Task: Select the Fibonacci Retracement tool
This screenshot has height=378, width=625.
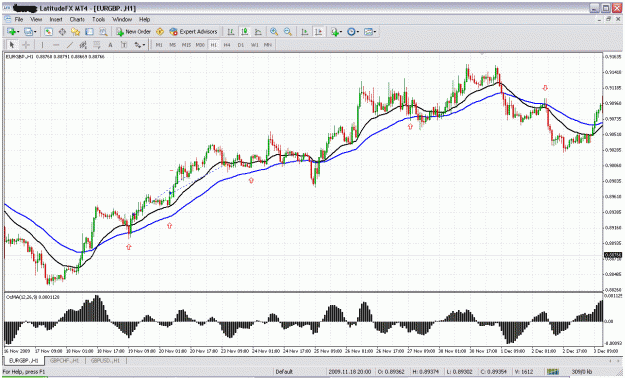Action: (x=97, y=45)
